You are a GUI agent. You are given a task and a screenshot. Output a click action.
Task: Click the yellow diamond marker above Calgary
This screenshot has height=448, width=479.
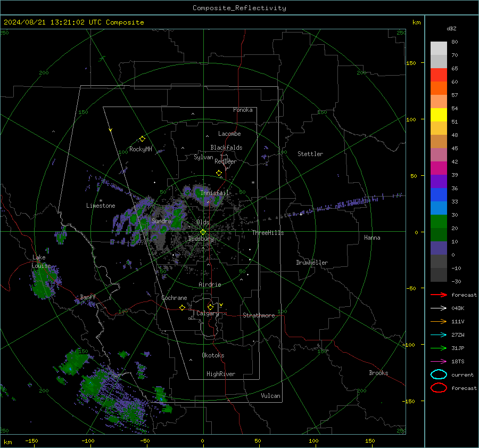[210, 307]
